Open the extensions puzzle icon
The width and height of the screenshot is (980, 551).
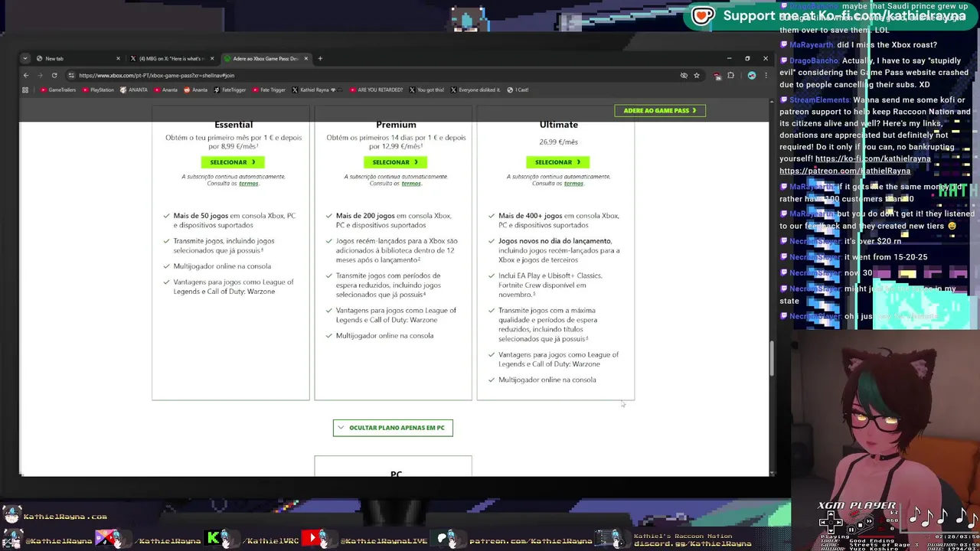[730, 75]
